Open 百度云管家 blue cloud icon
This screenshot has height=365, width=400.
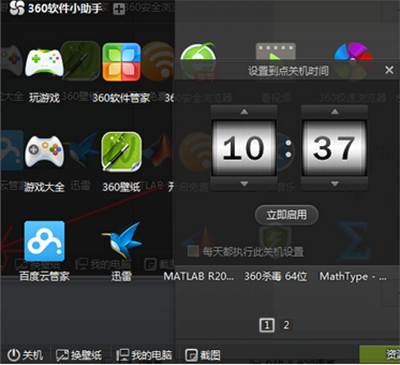(44, 241)
